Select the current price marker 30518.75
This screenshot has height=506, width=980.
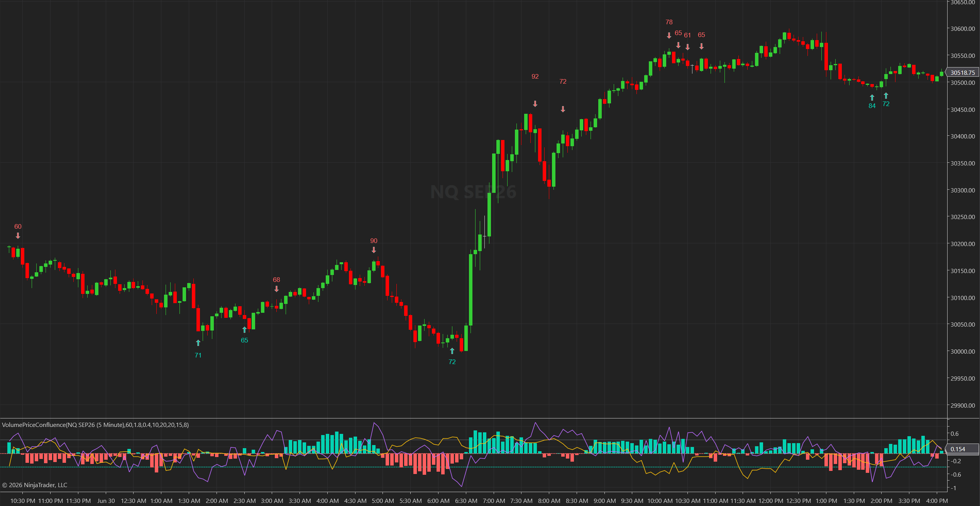(963, 73)
